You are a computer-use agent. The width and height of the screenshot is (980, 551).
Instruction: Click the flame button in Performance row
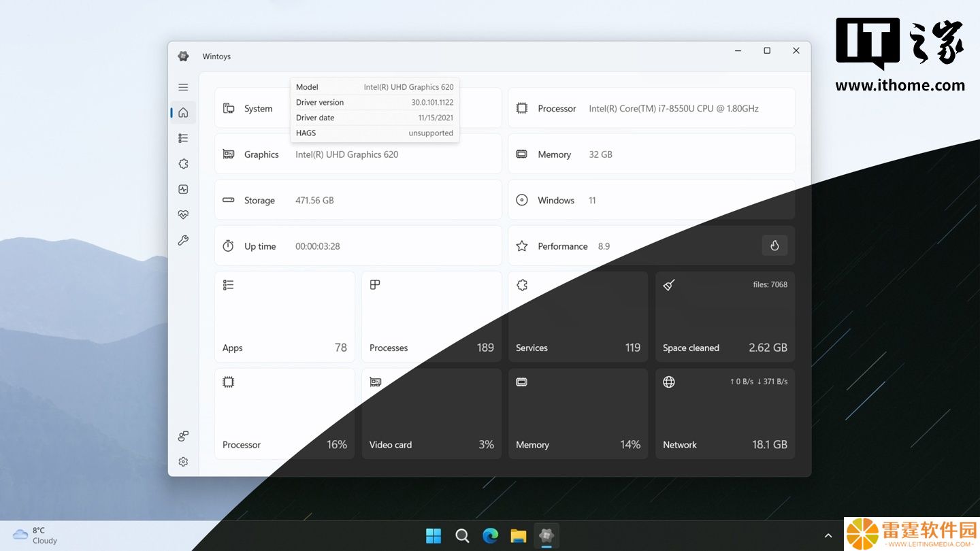(x=774, y=246)
